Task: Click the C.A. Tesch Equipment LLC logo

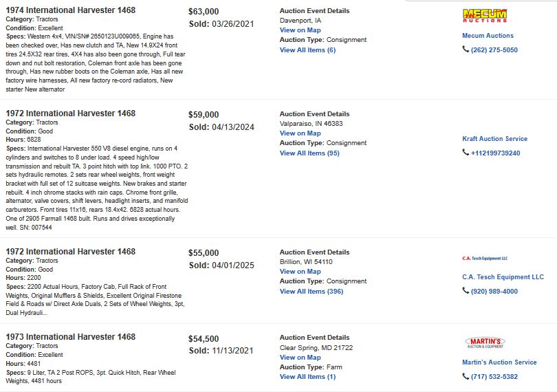Action: pos(485,259)
